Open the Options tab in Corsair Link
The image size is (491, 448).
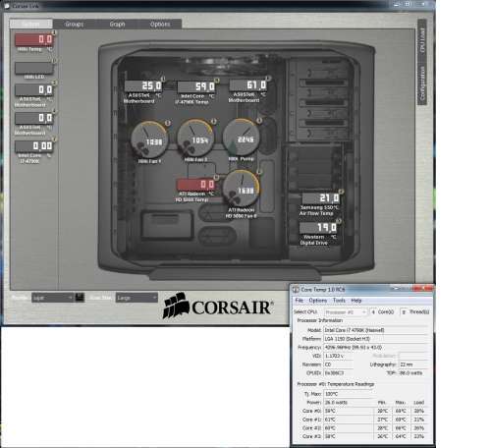click(160, 24)
